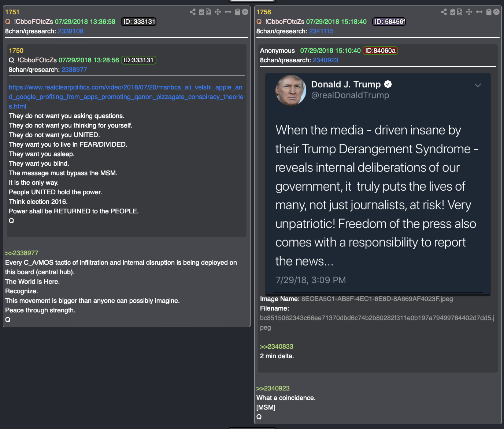
Task: Click the ID:333131 badge on post 1750
Action: (x=138, y=60)
